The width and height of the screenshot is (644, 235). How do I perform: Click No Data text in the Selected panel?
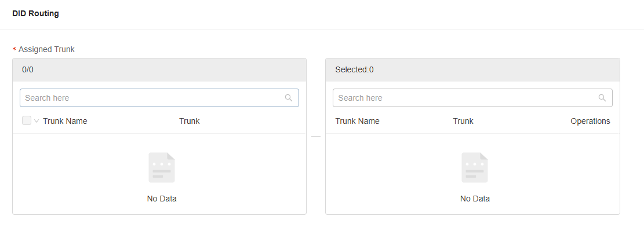point(475,199)
